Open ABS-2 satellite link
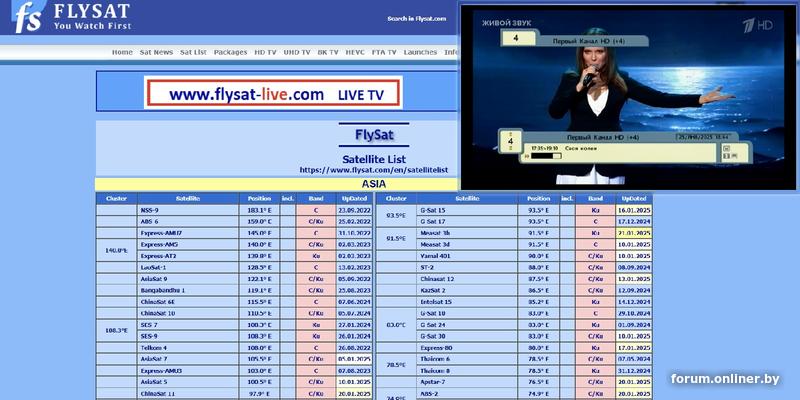This screenshot has height=400, width=800. tap(429, 393)
